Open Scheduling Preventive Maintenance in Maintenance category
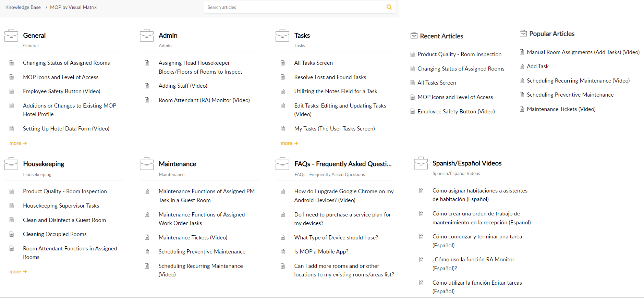This screenshot has width=644, height=298. 202,251
